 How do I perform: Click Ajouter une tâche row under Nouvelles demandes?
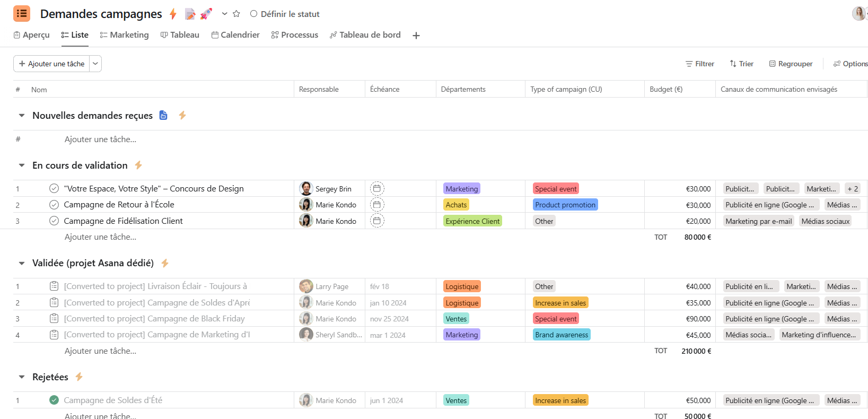tap(100, 139)
